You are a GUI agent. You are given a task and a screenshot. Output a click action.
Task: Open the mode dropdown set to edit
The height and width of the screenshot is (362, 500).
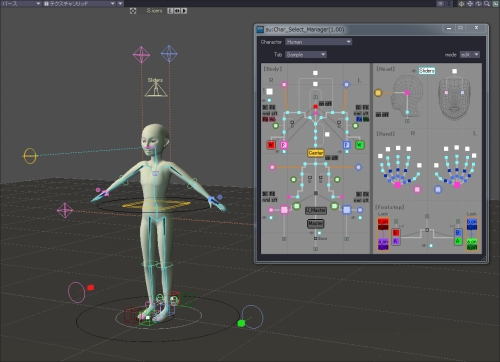click(470, 54)
